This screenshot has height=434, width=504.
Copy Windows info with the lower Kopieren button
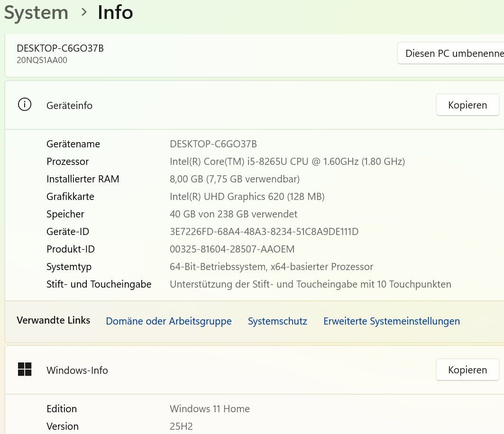pyautogui.click(x=467, y=370)
